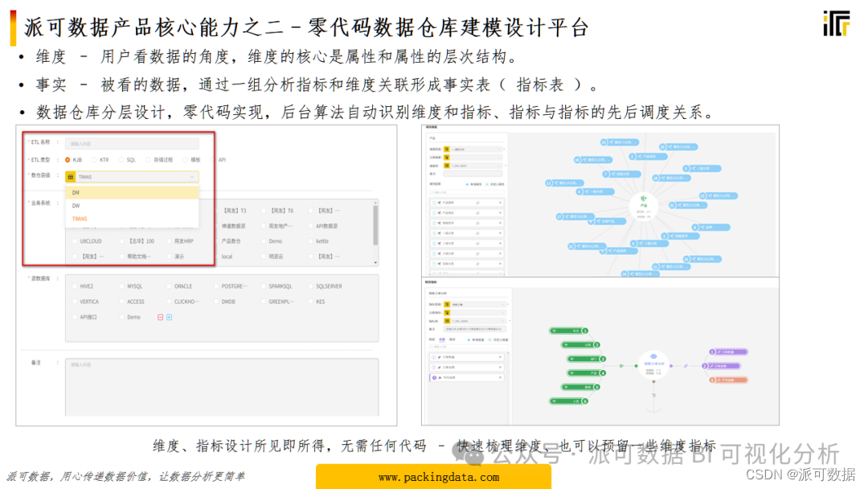Image resolution: width=868 pixels, height=489 pixels.
Task: Switch to 描述 tab in indicator panel
Action: coord(452,339)
